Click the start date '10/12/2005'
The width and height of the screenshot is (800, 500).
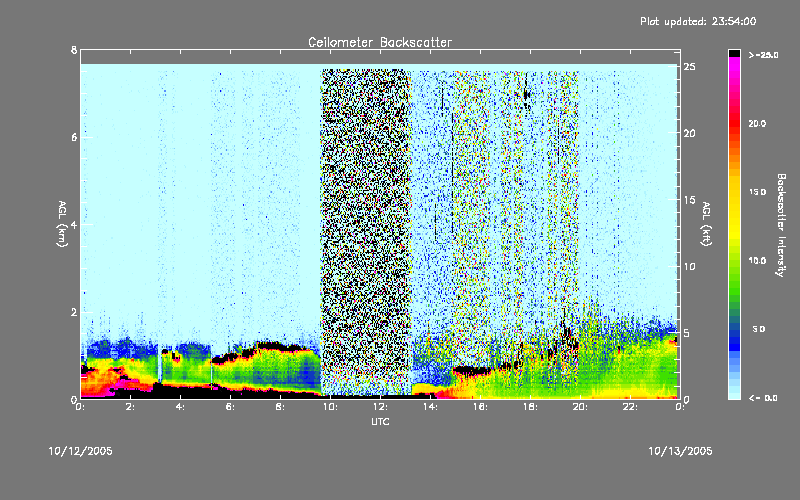(x=81, y=451)
